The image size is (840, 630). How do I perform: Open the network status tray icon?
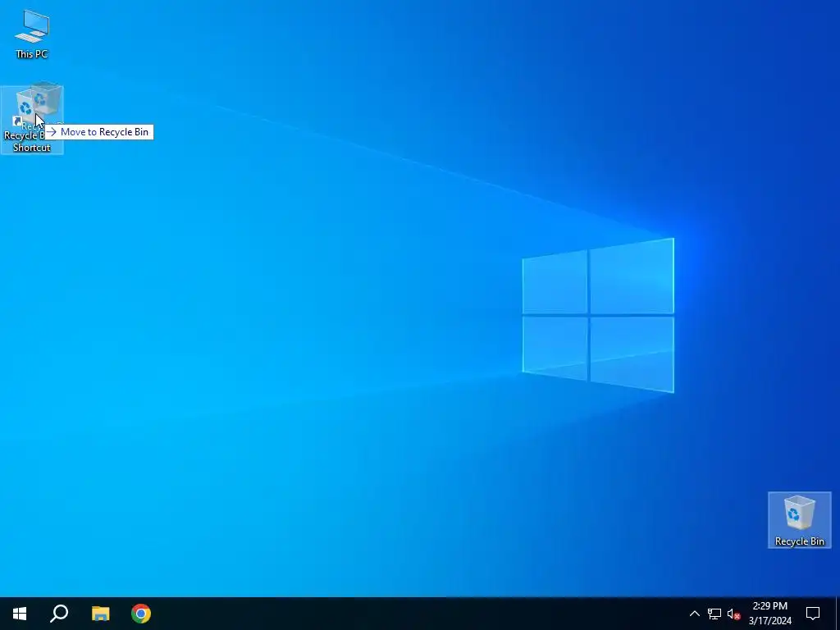(714, 614)
